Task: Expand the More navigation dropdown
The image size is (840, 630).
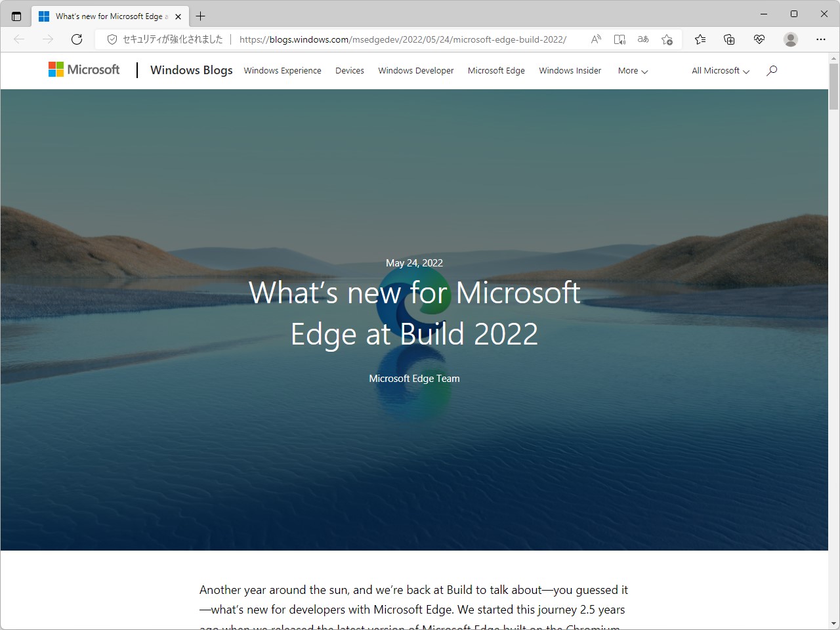Action: (632, 70)
